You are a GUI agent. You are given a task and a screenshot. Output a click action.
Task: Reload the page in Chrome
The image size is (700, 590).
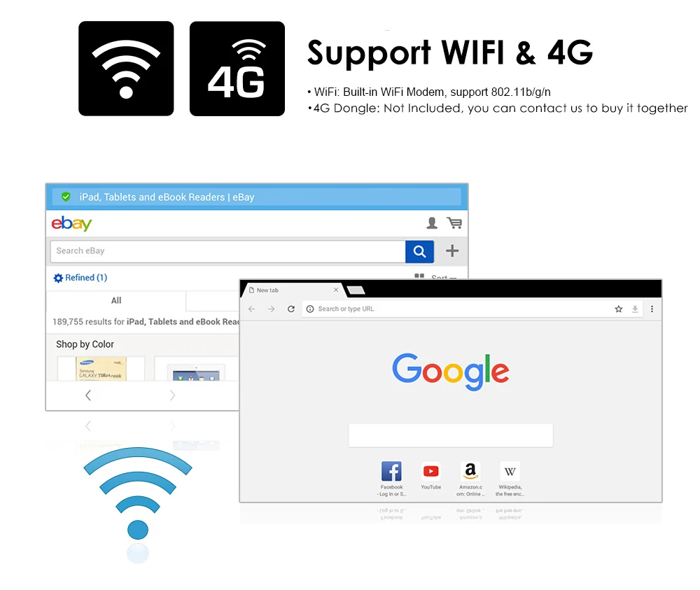pos(291,309)
